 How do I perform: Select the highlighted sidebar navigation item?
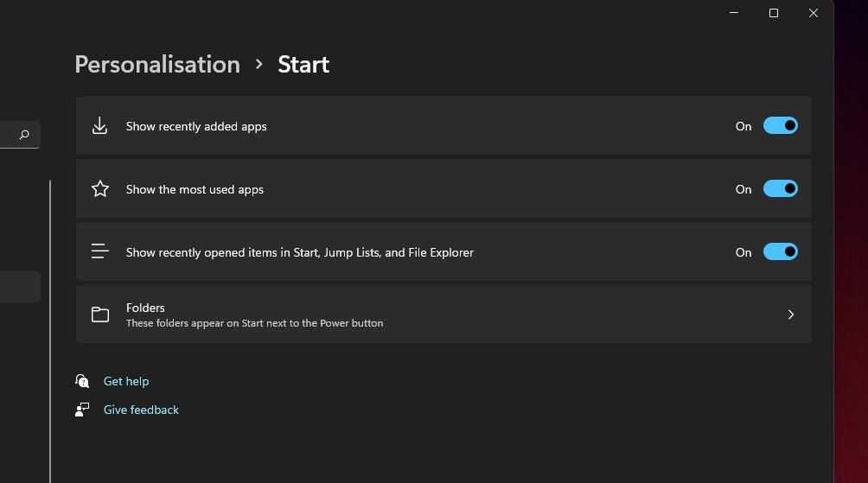[x=19, y=287]
